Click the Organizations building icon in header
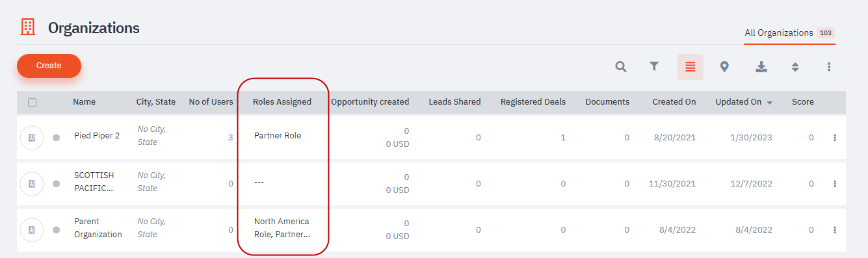The image size is (868, 258). point(28,27)
